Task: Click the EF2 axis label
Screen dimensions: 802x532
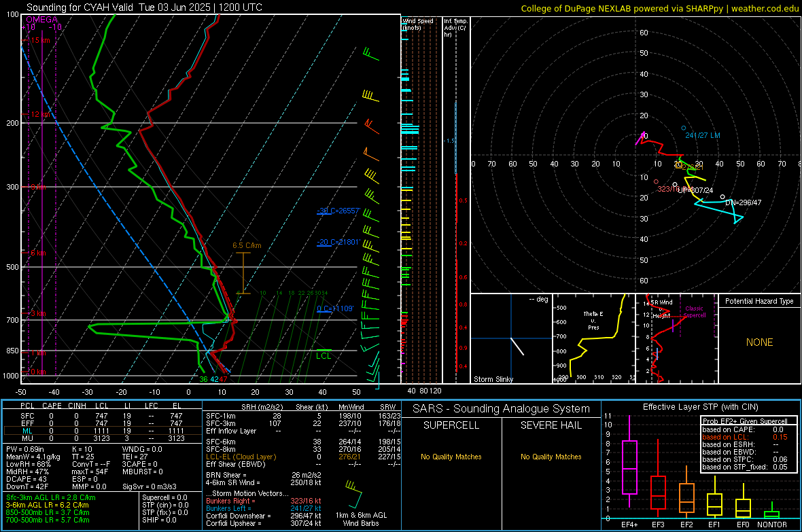Action: [x=686, y=525]
